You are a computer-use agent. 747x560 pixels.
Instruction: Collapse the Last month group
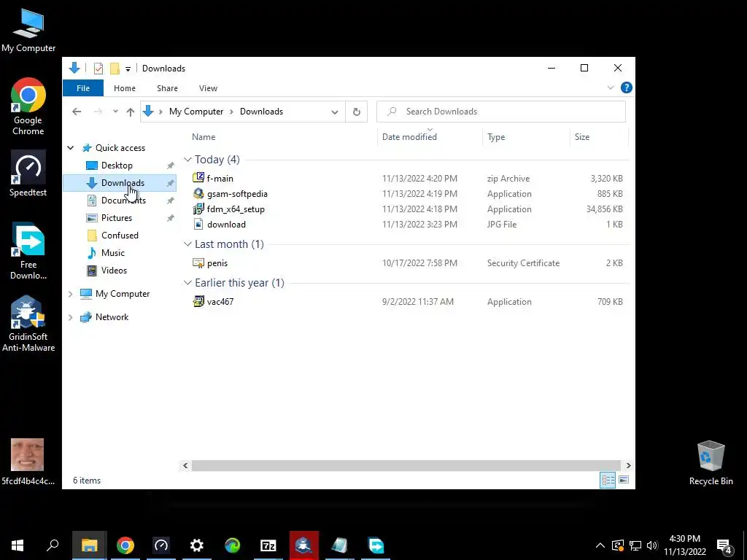[x=187, y=244]
